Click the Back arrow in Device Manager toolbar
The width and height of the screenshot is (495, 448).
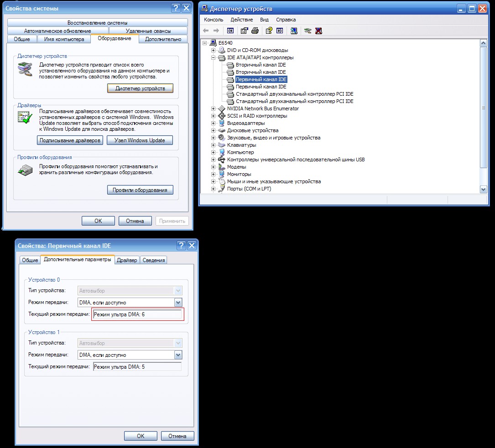206,31
